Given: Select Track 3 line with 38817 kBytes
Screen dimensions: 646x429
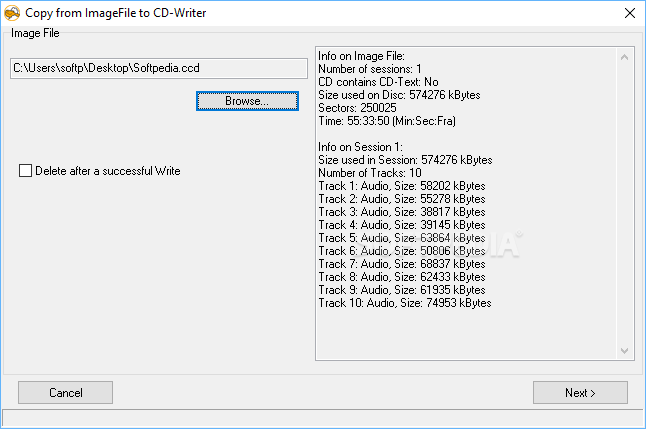Looking at the screenshot, I should pyautogui.click(x=402, y=212).
